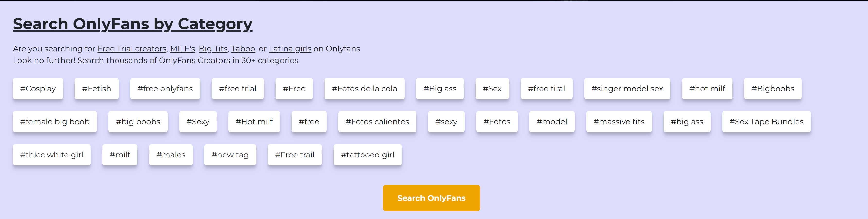Choose the #free tiral tag

pyautogui.click(x=546, y=89)
